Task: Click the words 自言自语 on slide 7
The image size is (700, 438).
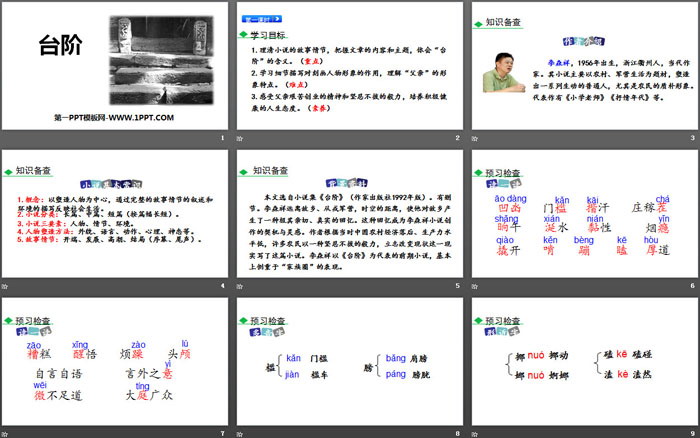Action: pos(59,373)
